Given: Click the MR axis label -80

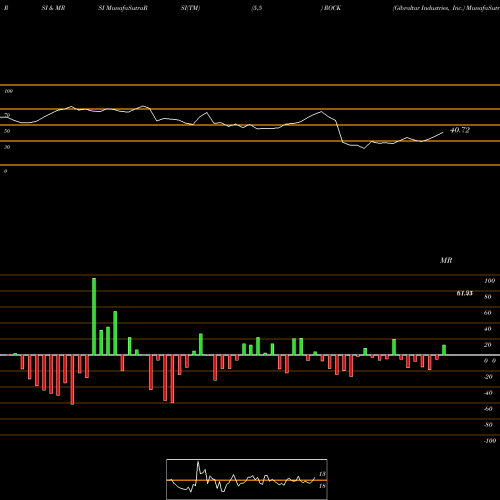Looking at the screenshot, I should 488,425.
